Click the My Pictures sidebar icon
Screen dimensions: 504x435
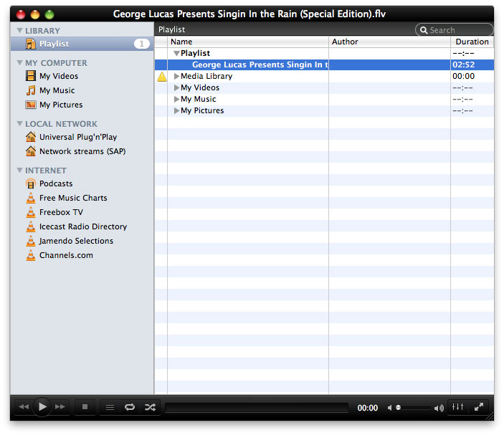31,105
